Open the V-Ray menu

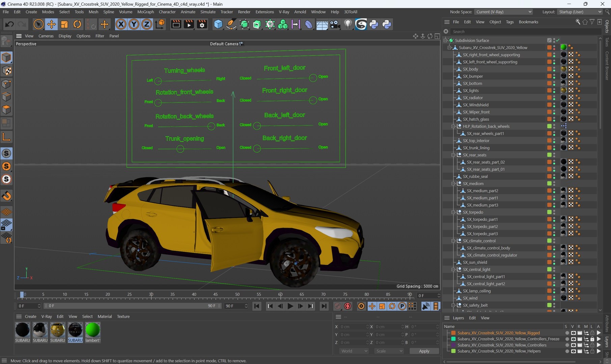click(284, 12)
